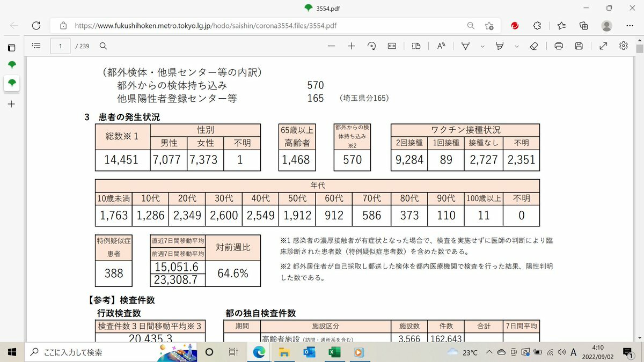The image size is (644, 362).
Task: Open a new tab with plus
Action: [11, 104]
